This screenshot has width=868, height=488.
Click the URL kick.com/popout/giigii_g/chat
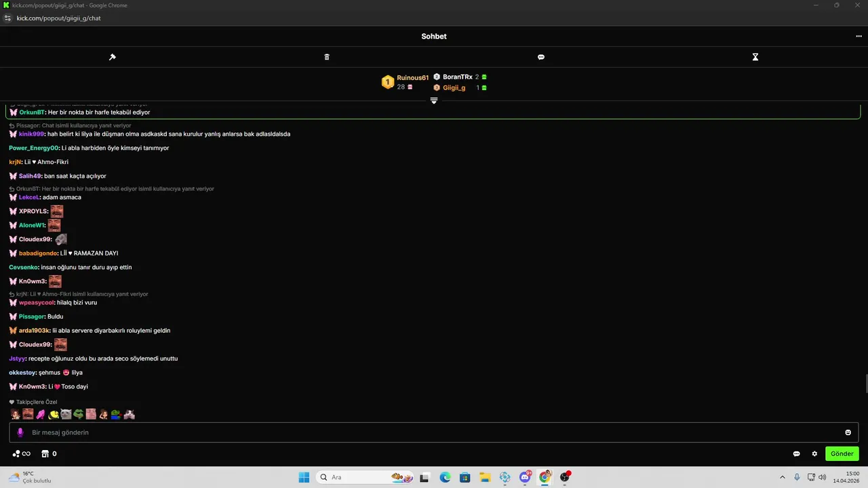point(59,18)
